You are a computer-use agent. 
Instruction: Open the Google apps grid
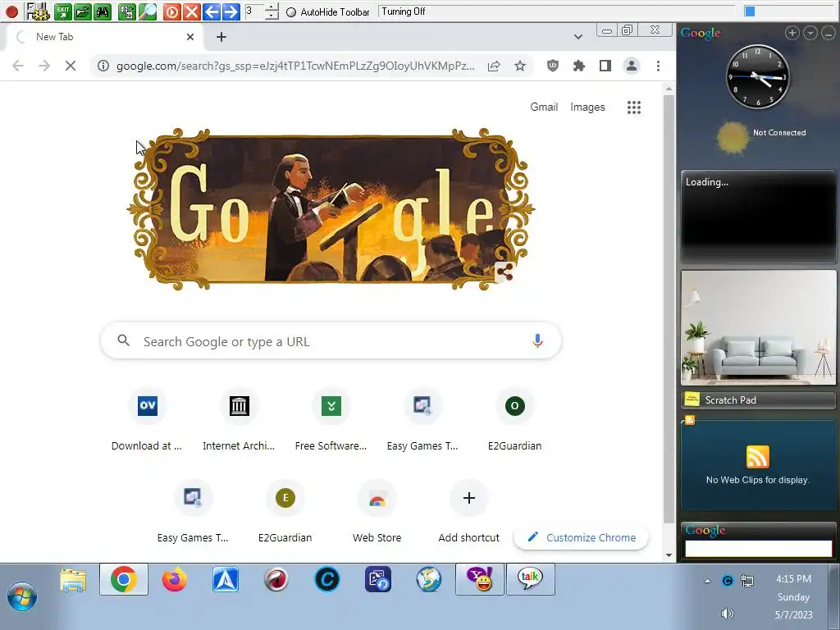pyautogui.click(x=634, y=107)
